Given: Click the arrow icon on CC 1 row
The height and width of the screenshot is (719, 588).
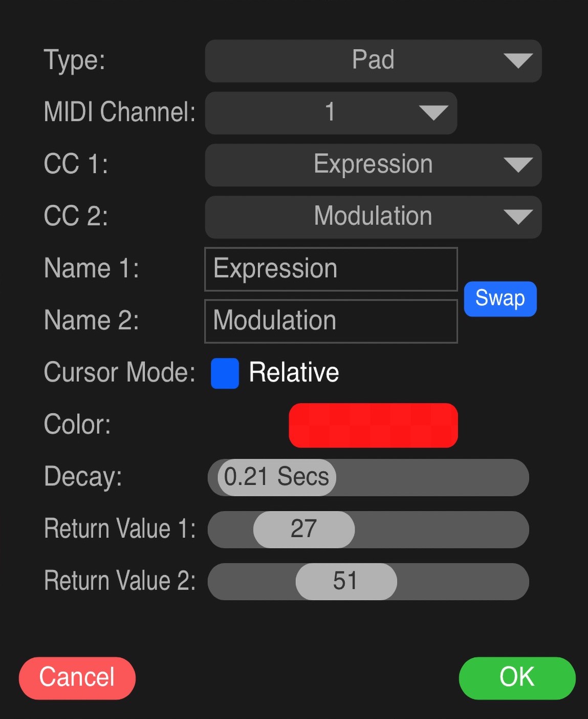Looking at the screenshot, I should (518, 165).
